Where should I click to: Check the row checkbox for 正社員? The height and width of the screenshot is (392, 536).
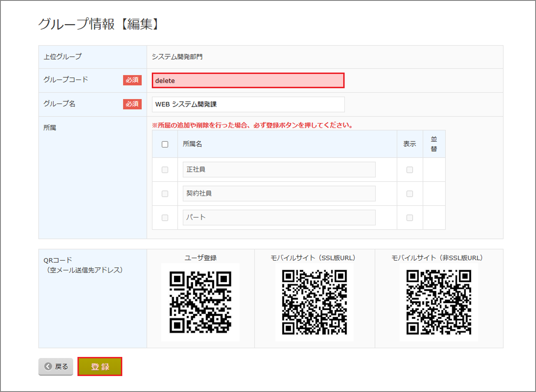pyautogui.click(x=165, y=170)
